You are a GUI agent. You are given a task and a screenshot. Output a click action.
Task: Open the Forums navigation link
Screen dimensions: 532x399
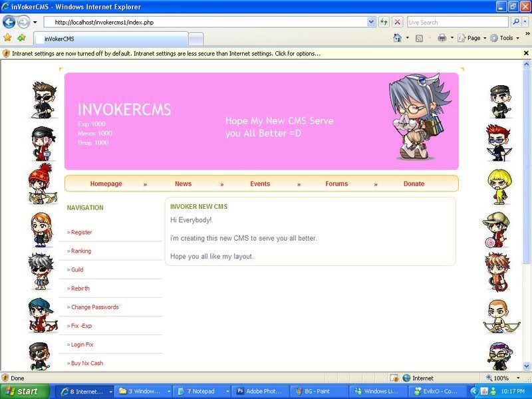click(x=336, y=184)
